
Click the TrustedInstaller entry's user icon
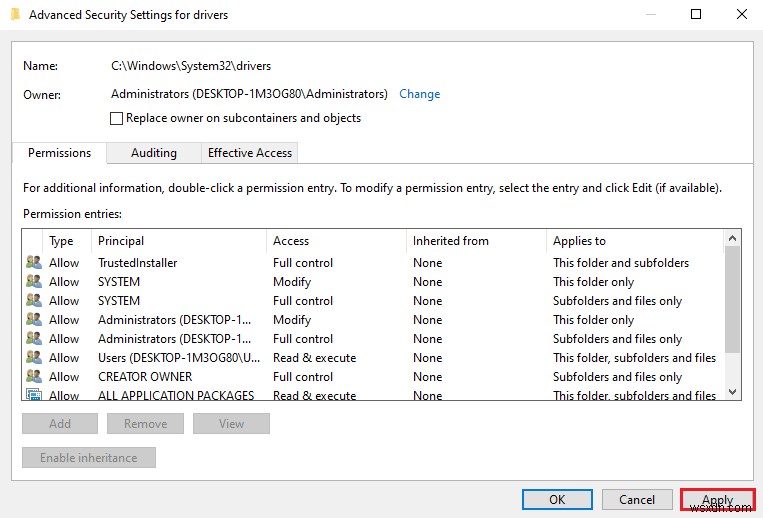(x=34, y=263)
